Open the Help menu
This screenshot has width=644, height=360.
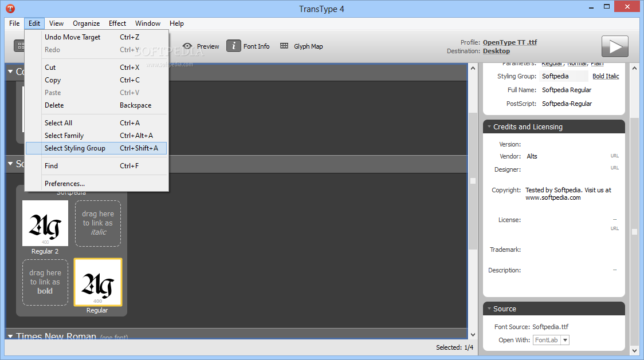pyautogui.click(x=176, y=23)
